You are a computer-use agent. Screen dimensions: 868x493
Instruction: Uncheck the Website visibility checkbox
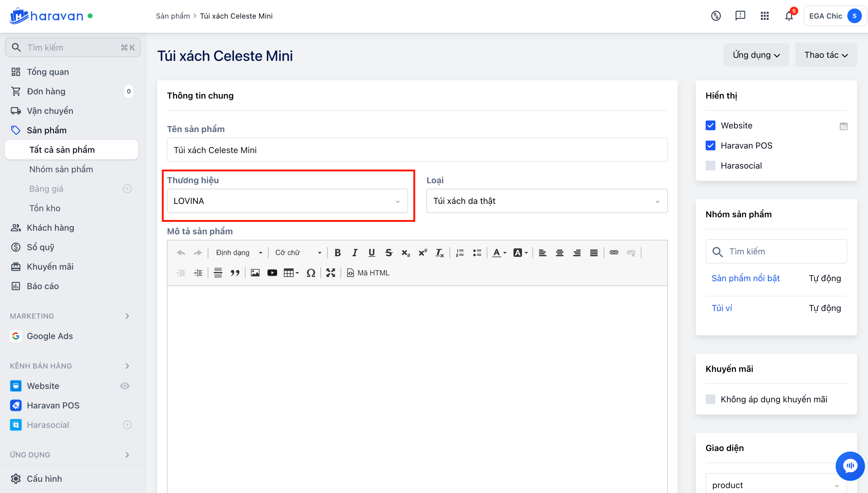(x=711, y=126)
